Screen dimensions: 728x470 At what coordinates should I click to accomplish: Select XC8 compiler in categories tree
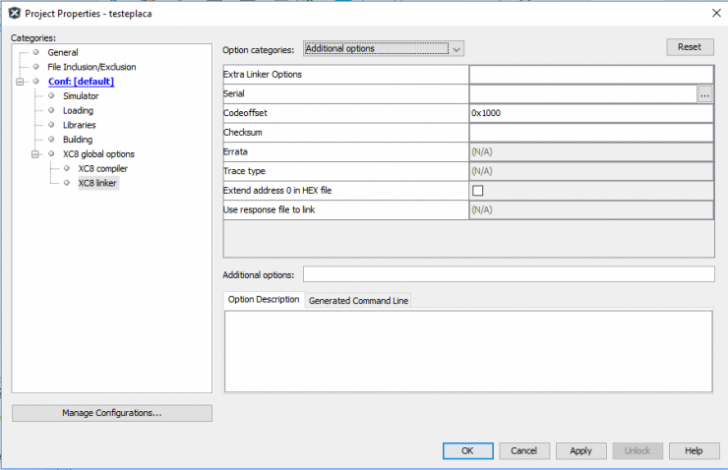[102, 168]
